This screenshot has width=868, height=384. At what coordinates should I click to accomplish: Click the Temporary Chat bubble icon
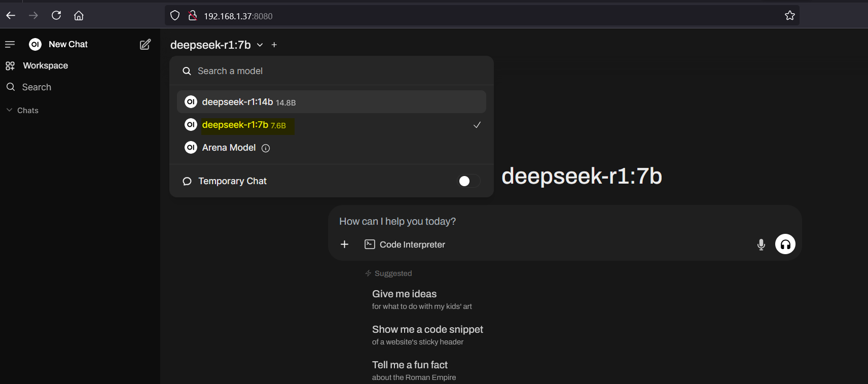click(x=187, y=181)
